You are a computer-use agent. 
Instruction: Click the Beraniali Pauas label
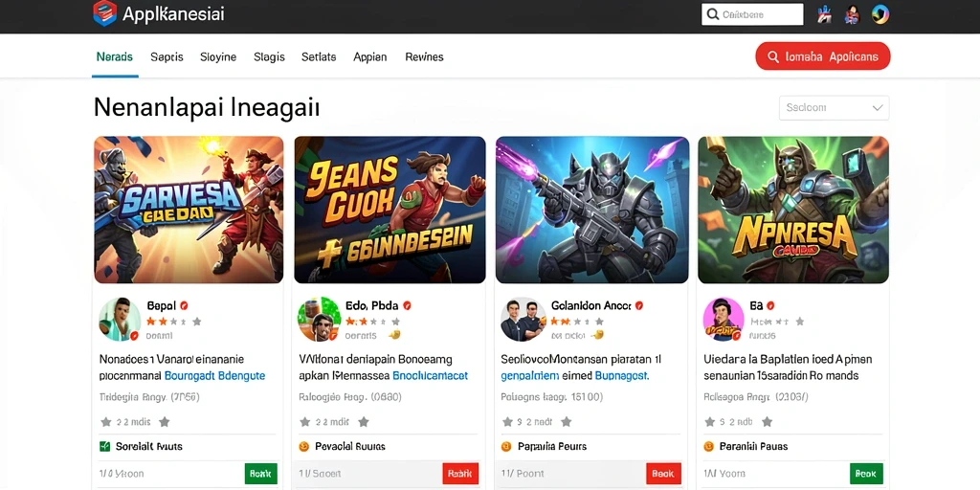point(753,446)
